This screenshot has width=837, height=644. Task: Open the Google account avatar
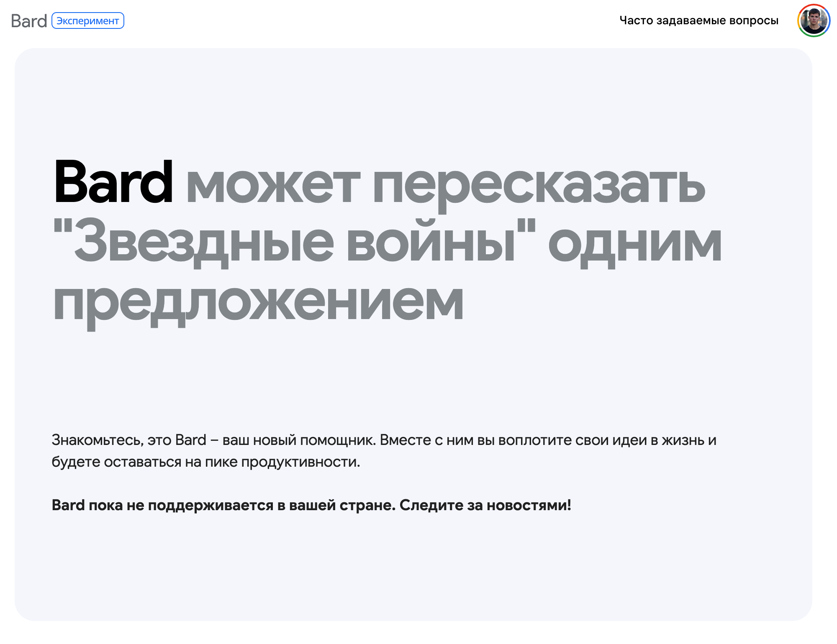click(814, 20)
